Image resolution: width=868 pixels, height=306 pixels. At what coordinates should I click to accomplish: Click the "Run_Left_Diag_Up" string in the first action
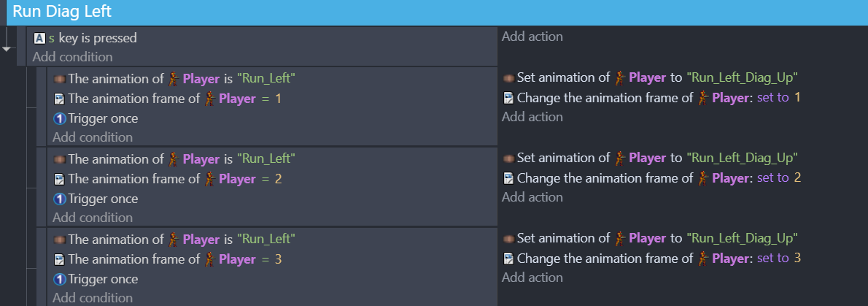742,78
